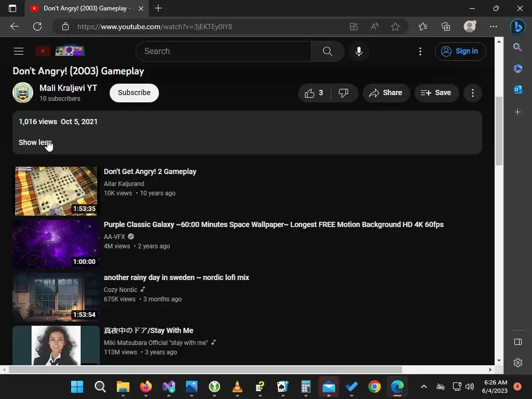This screenshot has height=399, width=532.
Task: Open Don't Get Angry! 2 Gameplay thumbnail
Action: pos(56,191)
